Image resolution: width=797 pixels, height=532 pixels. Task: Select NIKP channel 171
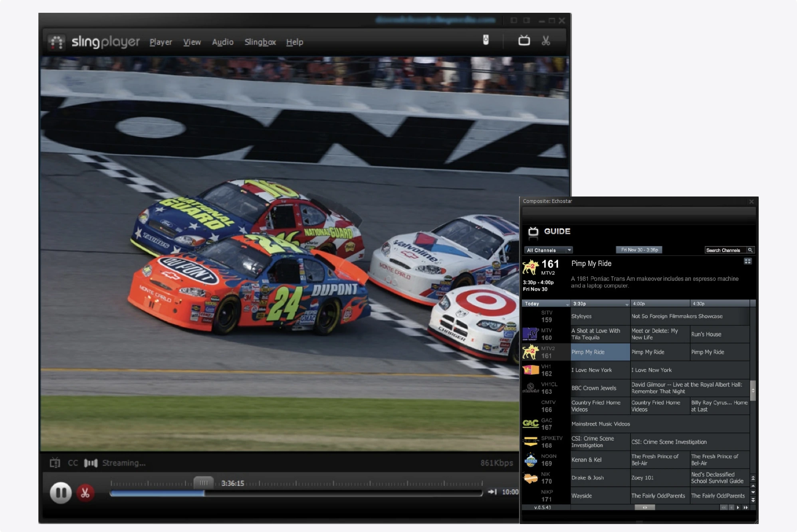click(546, 496)
